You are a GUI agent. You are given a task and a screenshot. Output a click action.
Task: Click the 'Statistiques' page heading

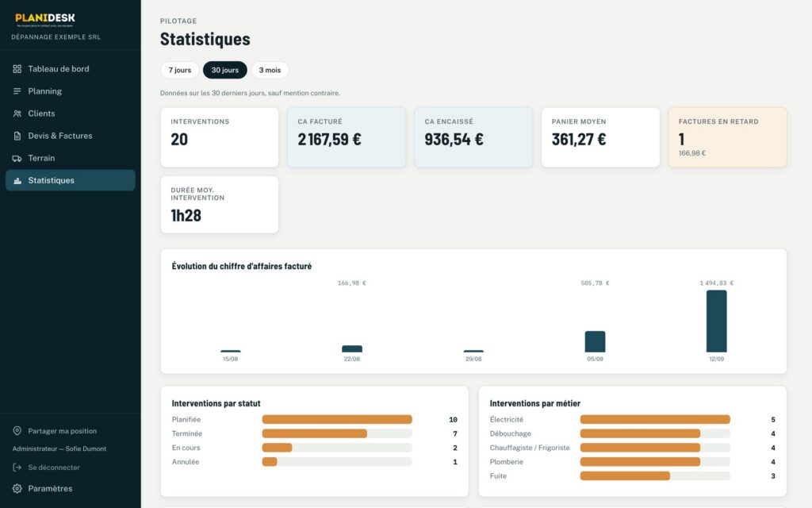point(205,40)
